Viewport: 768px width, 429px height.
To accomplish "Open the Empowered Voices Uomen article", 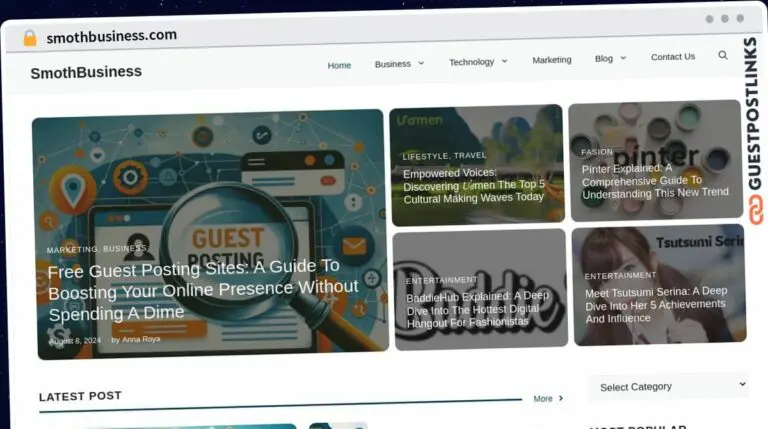I will pos(474,185).
